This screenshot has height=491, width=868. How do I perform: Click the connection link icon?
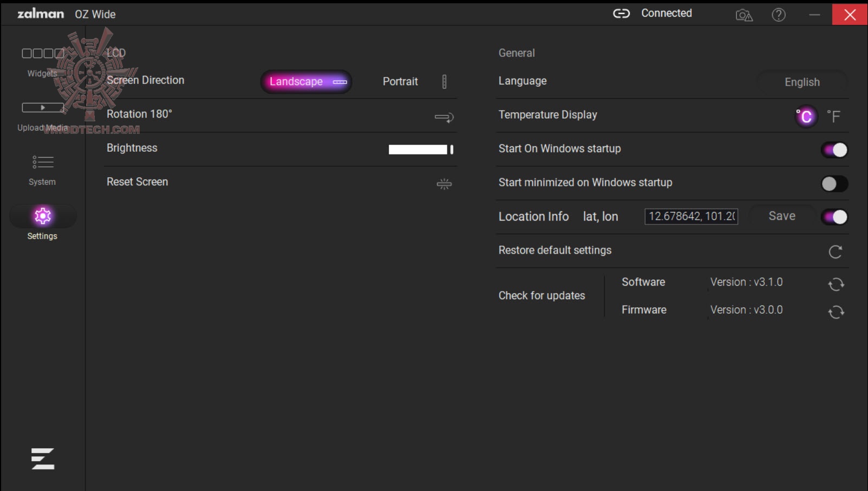pyautogui.click(x=621, y=14)
